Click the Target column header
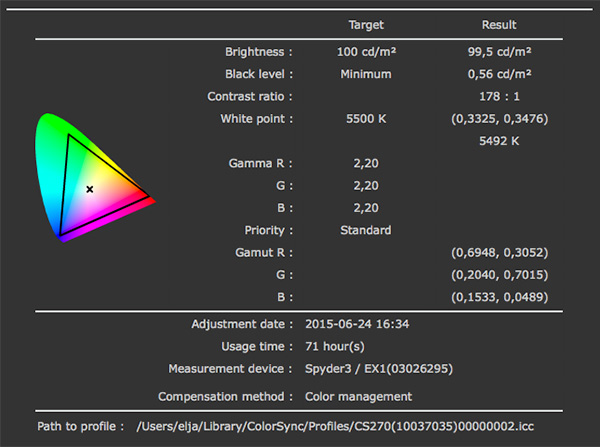 click(366, 25)
